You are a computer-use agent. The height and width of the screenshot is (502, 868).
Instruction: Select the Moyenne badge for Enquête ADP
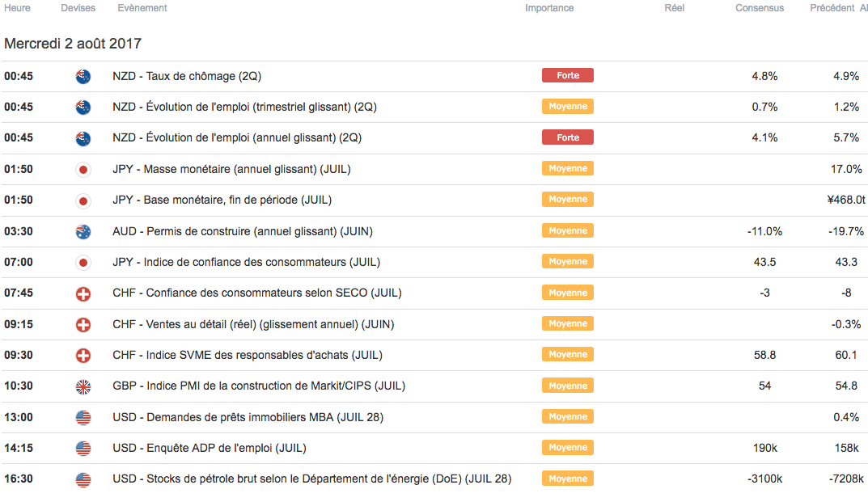[568, 448]
